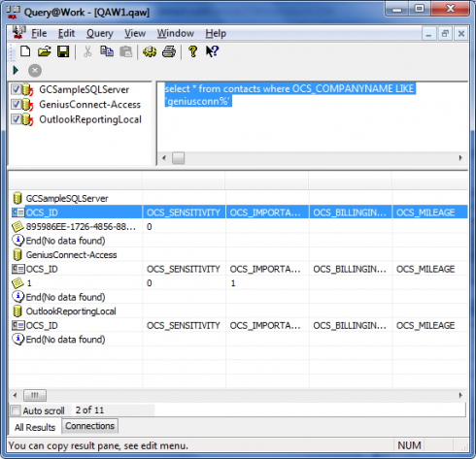Activate the context help arrow-question icon

click(212, 51)
